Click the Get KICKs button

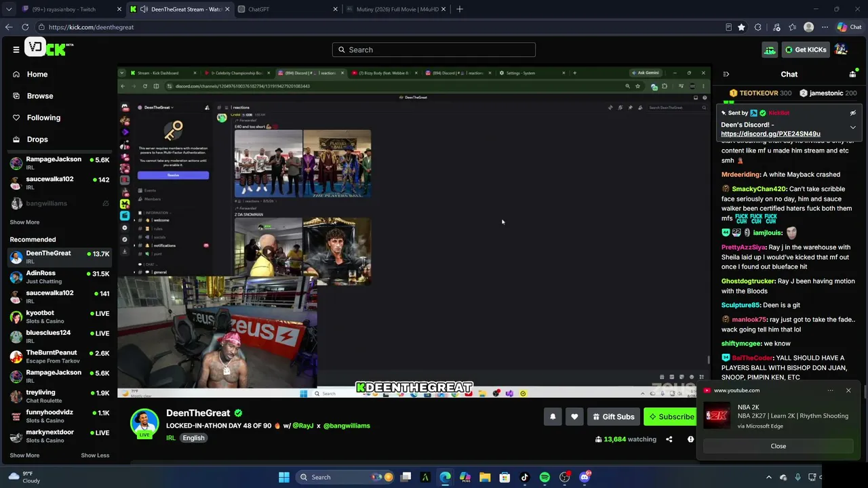click(x=805, y=49)
